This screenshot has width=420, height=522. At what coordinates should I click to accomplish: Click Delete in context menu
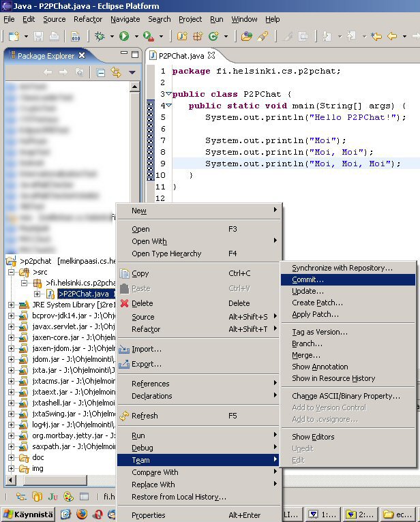pos(198,303)
